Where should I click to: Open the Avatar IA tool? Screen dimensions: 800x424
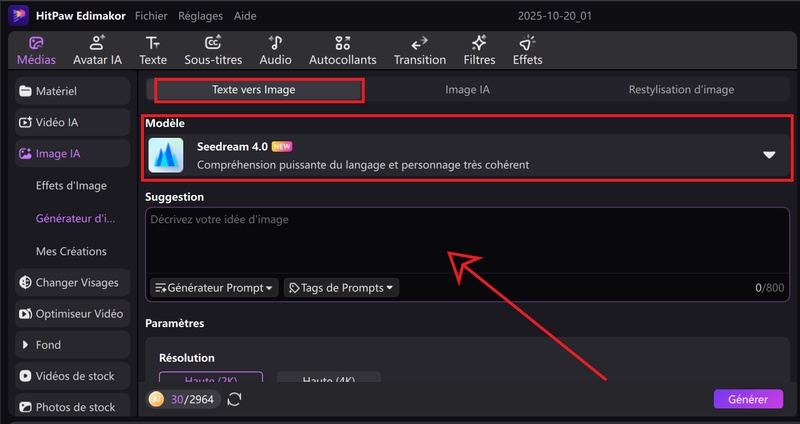(97, 51)
